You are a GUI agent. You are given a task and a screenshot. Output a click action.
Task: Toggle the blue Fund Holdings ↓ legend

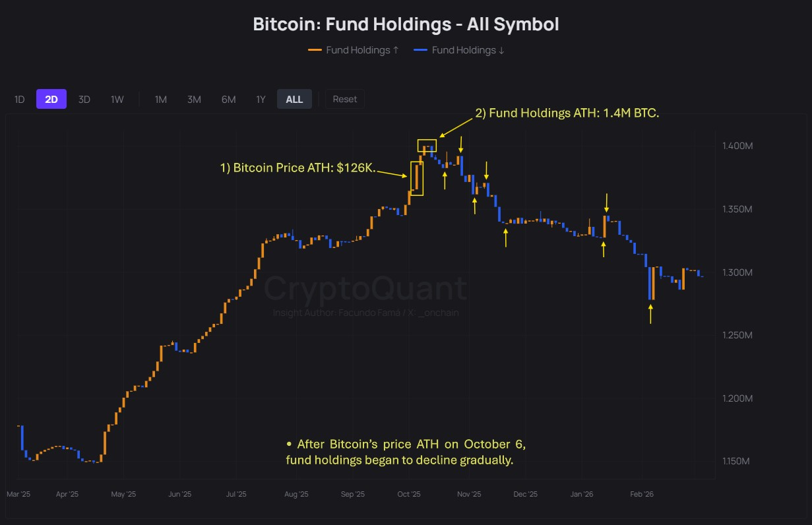pyautogui.click(x=468, y=50)
